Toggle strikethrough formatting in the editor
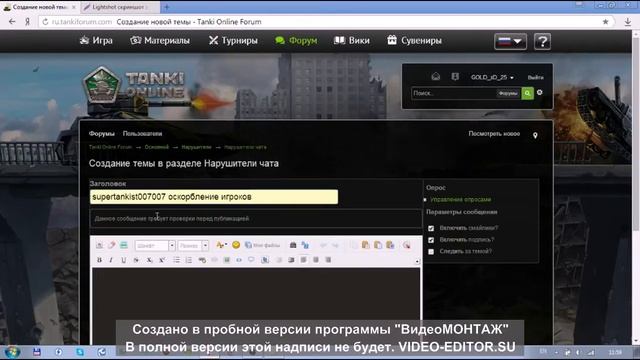This screenshot has height=360, width=640. 136,260
